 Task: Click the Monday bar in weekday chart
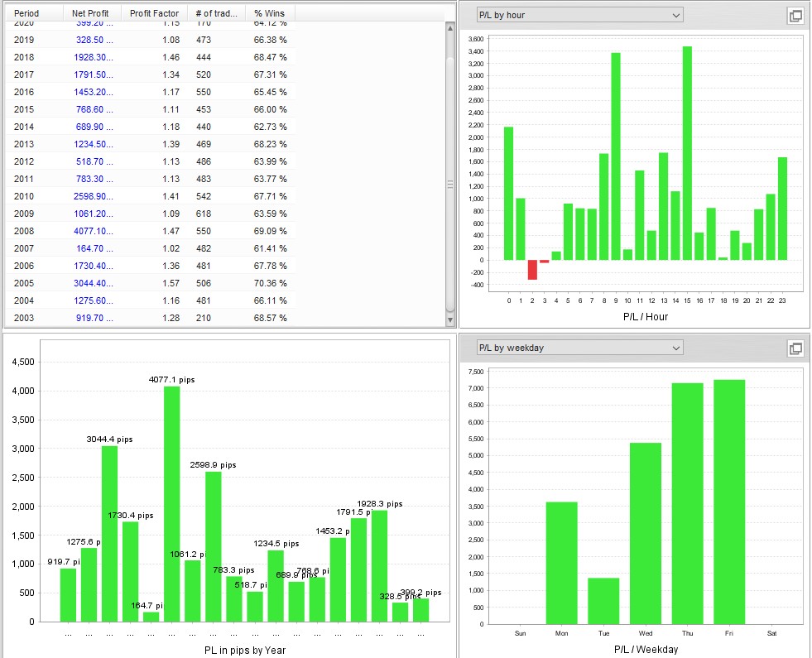(562, 564)
